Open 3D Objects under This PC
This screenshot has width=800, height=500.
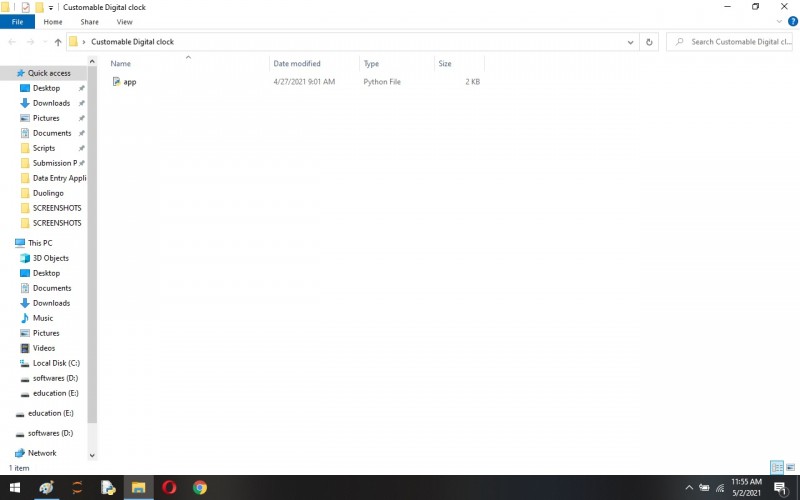[51, 258]
